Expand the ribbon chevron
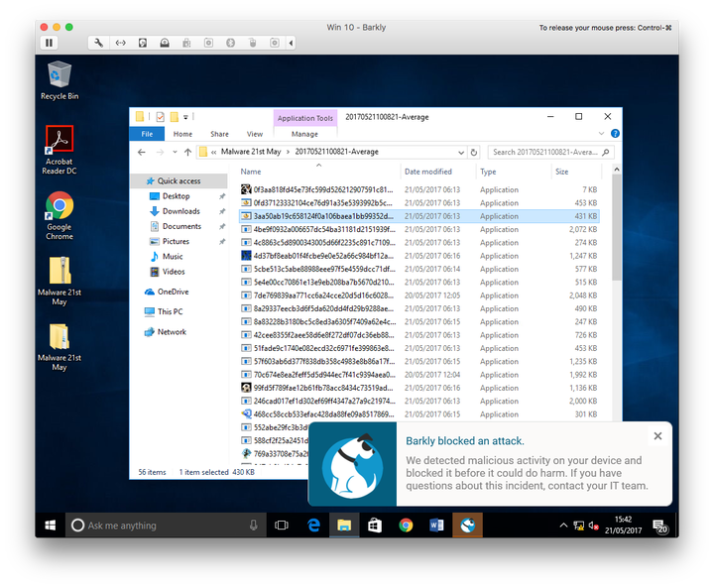The height and width of the screenshot is (588, 714). [x=601, y=134]
